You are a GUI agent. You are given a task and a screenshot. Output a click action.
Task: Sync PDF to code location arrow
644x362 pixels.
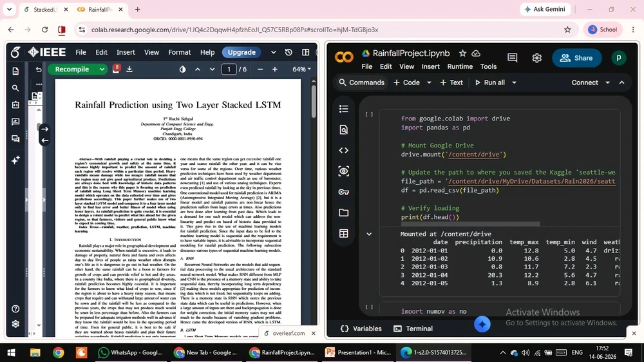(x=45, y=140)
